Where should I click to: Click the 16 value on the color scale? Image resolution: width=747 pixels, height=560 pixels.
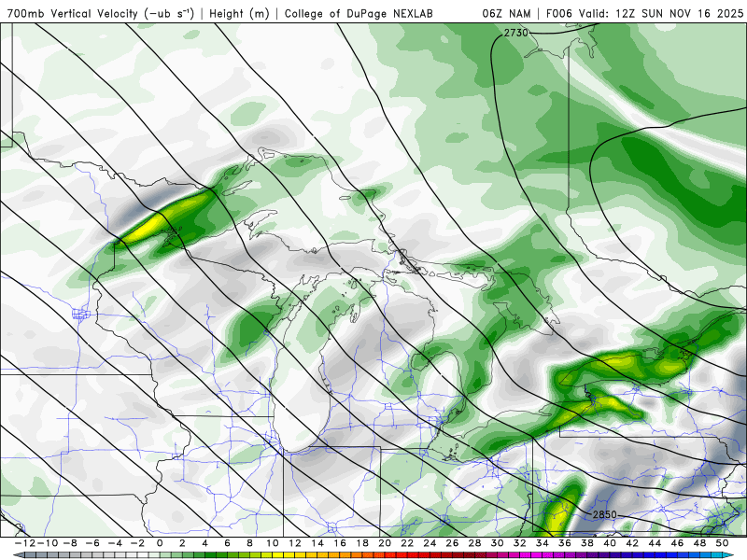pyautogui.click(x=340, y=543)
